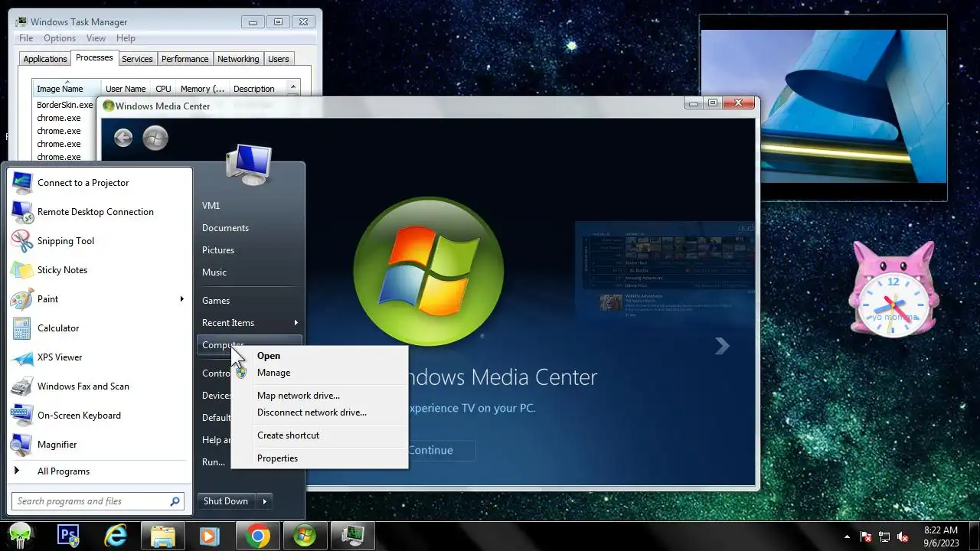This screenshot has height=551, width=980.
Task: Switch to Chrome taskbar icon
Action: (x=258, y=536)
